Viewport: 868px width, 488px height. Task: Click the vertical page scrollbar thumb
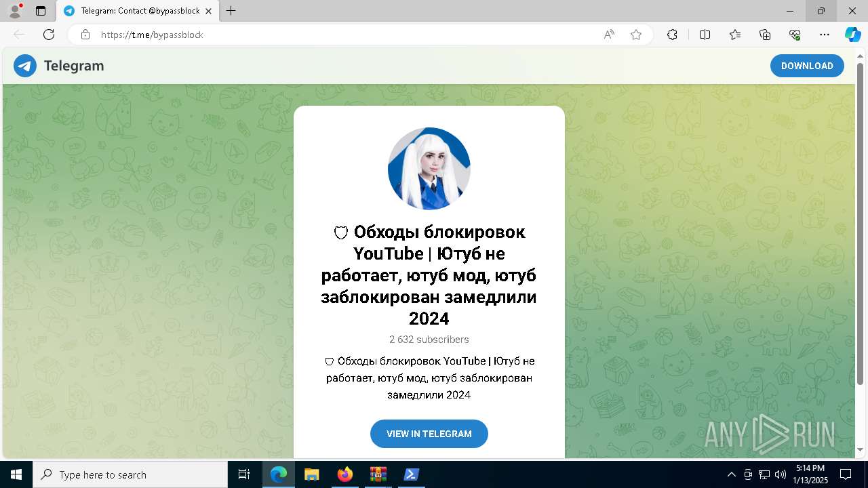coord(861,224)
